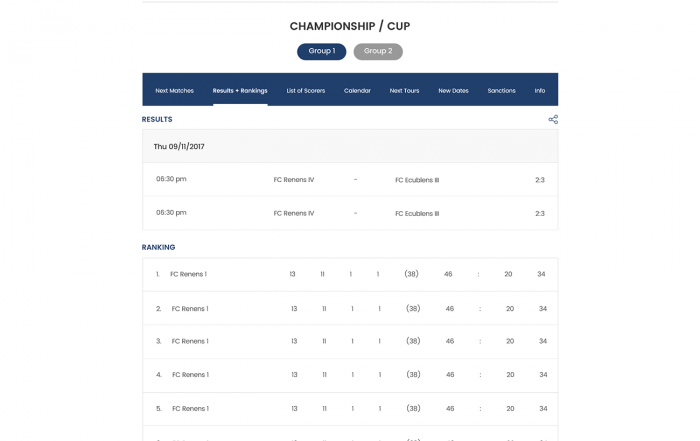
Task: Open the Next Tours tab
Action: [x=404, y=91]
